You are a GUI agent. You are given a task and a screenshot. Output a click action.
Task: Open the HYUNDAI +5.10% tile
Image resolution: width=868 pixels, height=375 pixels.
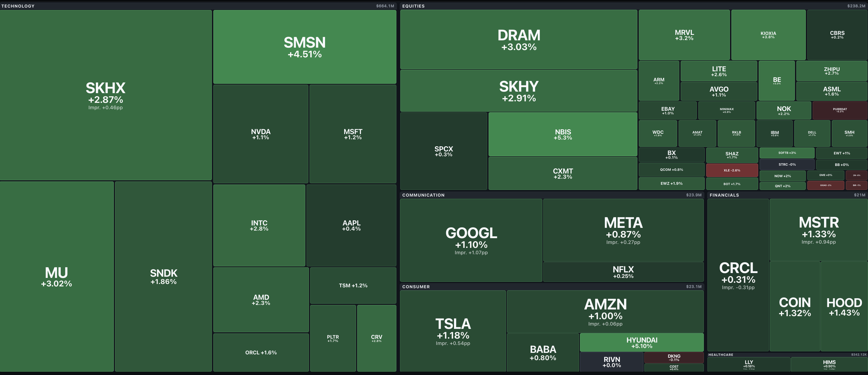click(642, 342)
